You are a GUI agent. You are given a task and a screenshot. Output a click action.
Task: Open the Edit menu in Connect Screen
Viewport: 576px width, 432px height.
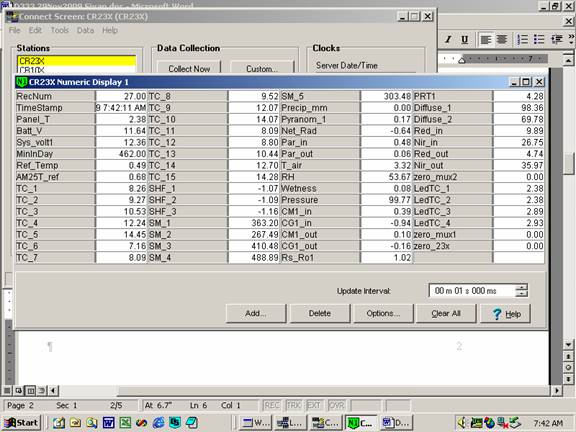pyautogui.click(x=35, y=30)
